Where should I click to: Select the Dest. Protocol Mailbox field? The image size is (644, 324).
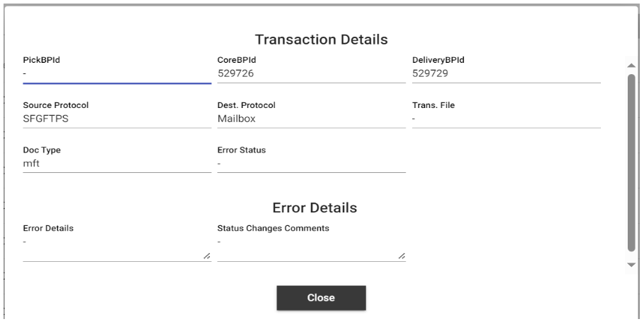click(x=311, y=119)
